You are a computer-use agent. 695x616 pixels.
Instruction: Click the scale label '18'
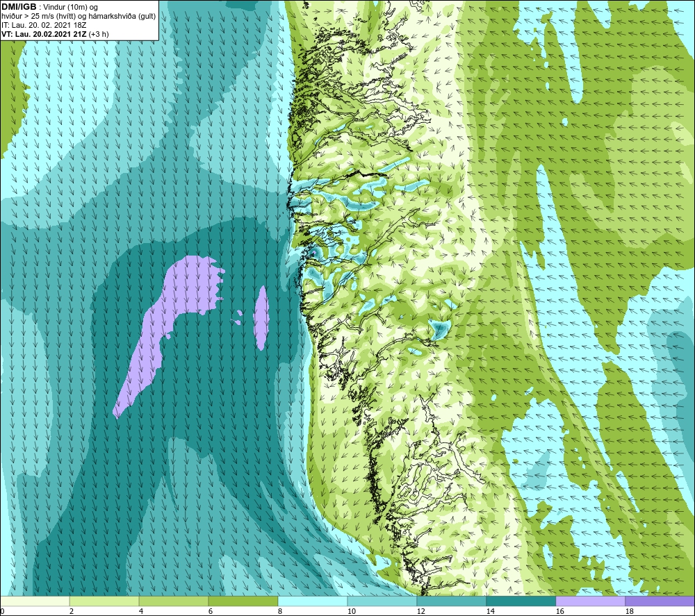pos(630,612)
